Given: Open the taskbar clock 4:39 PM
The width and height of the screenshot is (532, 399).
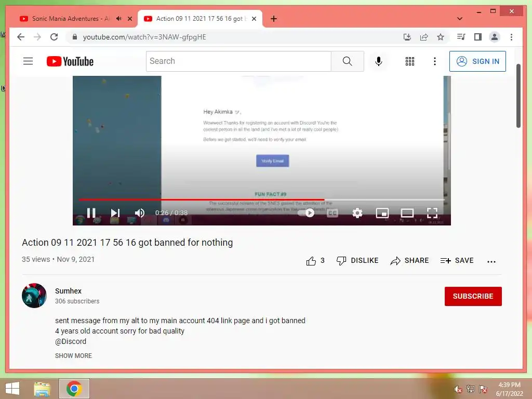Looking at the screenshot, I should coord(509,389).
